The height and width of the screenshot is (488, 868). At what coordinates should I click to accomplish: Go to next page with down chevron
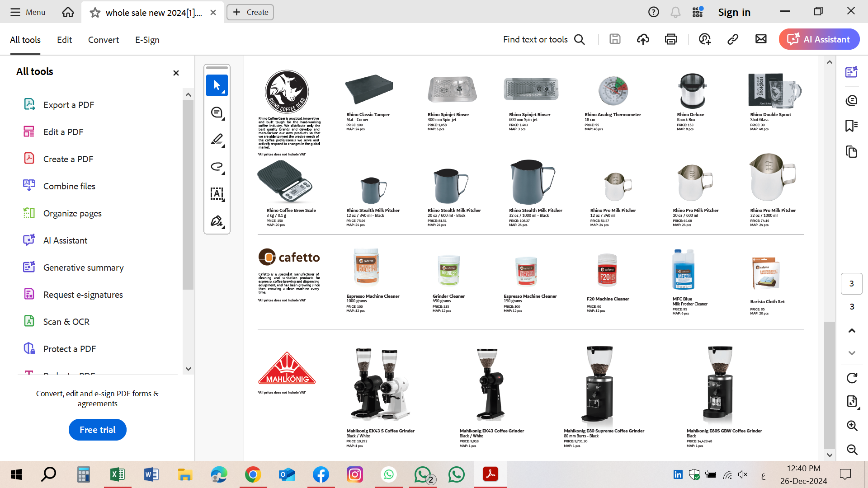[x=852, y=353]
